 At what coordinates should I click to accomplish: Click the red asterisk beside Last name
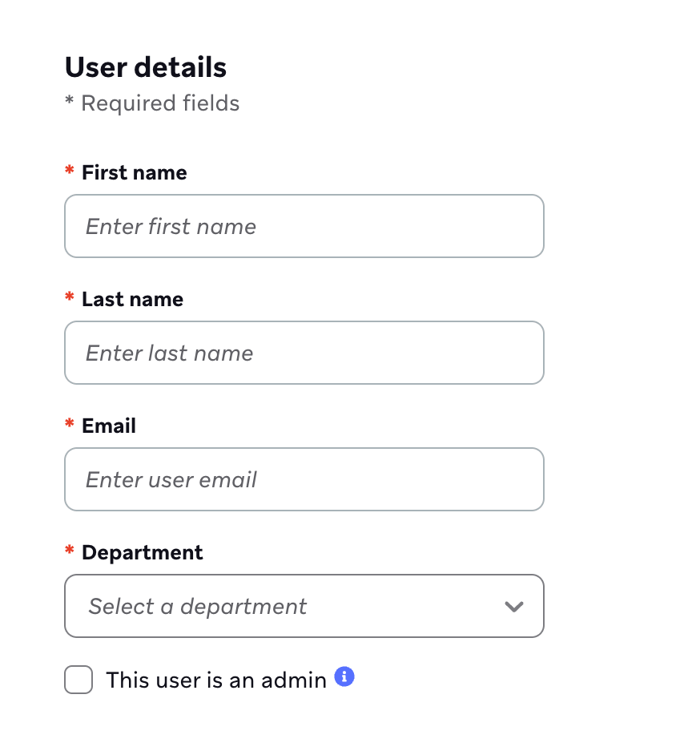70,298
